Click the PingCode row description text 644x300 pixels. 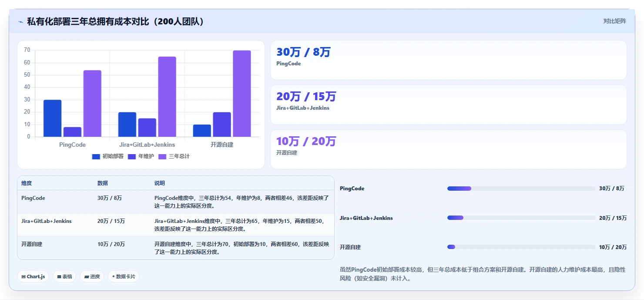pos(241,202)
